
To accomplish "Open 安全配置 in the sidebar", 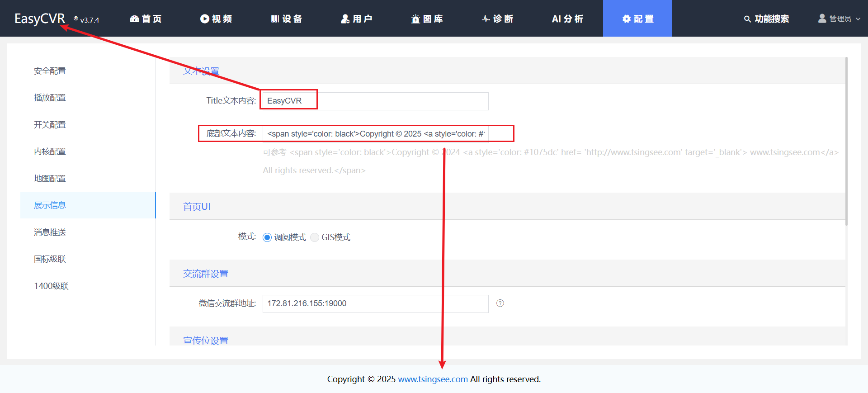I will click(50, 71).
